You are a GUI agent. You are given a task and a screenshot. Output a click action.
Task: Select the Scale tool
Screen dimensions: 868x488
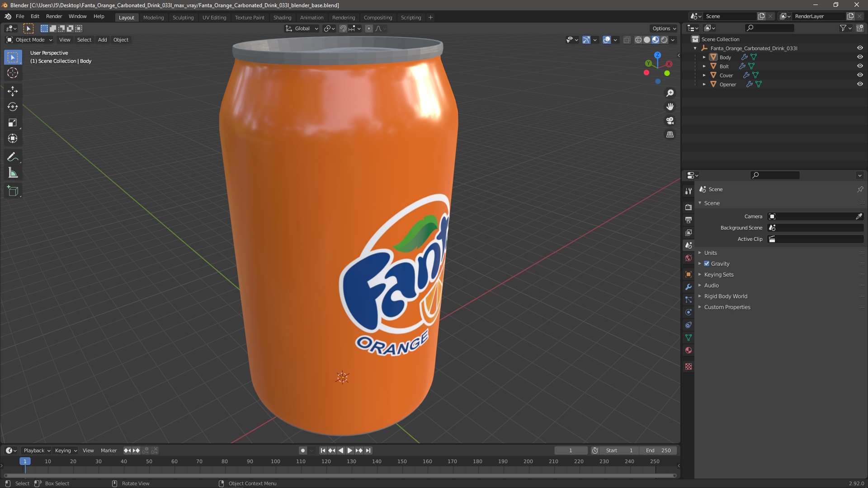point(13,122)
